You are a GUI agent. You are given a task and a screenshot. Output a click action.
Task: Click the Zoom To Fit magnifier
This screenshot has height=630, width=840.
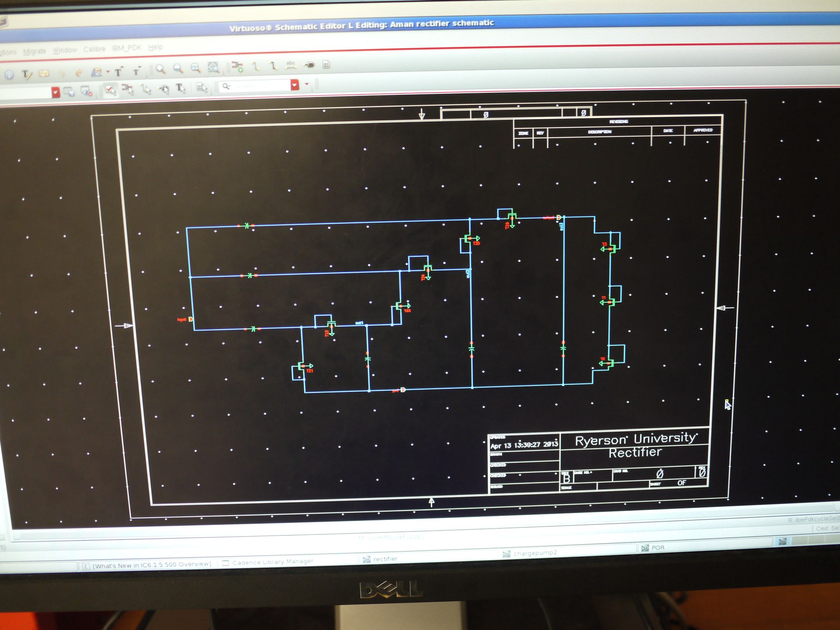tap(196, 68)
